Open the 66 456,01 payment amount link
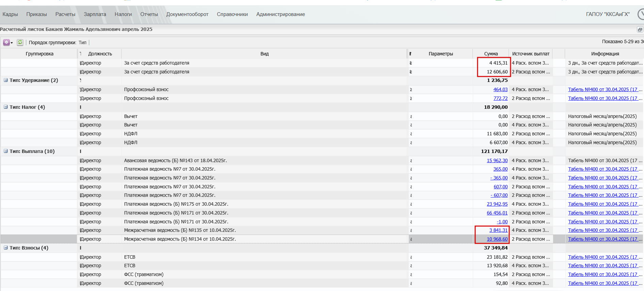The image size is (644, 291). pos(497,213)
